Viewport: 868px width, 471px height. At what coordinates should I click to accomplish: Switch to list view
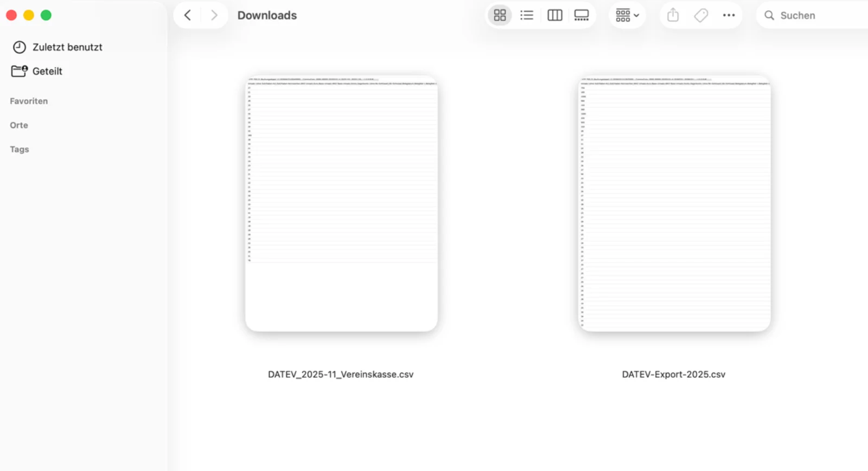pos(527,15)
